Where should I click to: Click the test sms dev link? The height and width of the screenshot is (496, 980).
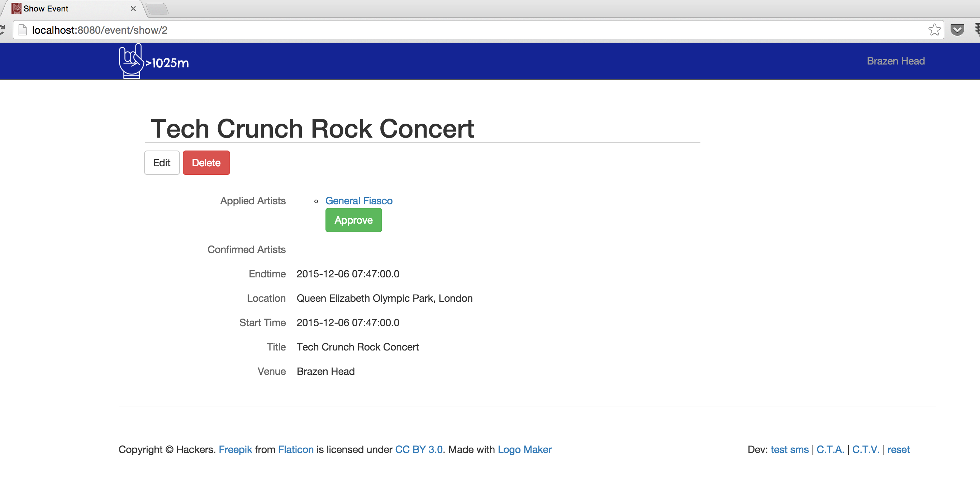point(789,450)
